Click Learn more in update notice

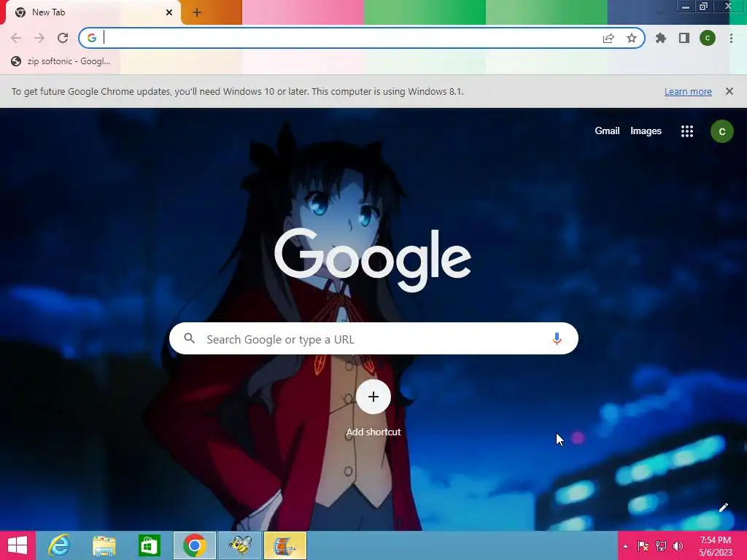tap(688, 91)
